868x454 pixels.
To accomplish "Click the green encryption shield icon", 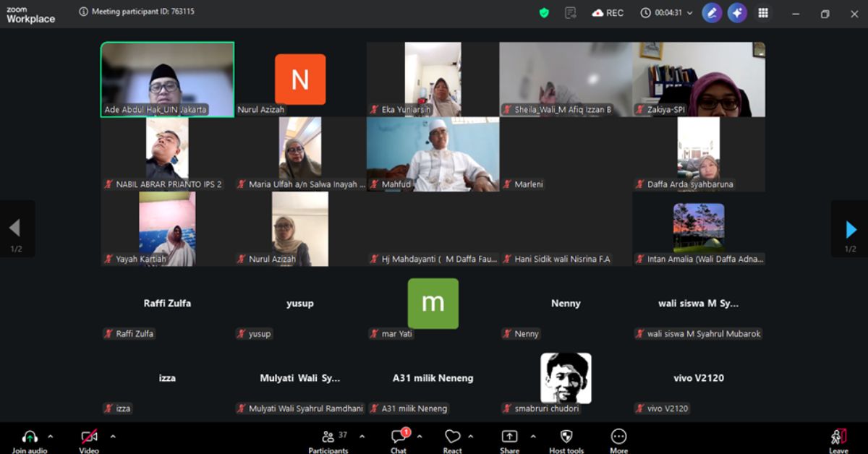I will (x=544, y=13).
